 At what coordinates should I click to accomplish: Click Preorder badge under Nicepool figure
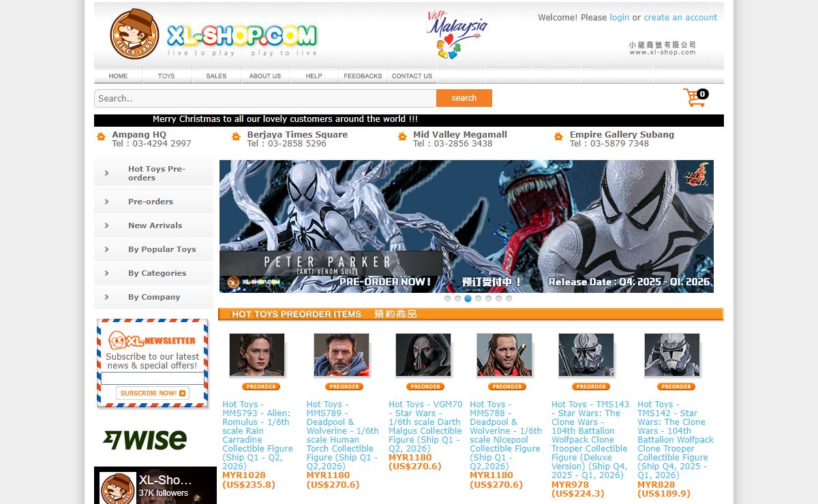[507, 387]
